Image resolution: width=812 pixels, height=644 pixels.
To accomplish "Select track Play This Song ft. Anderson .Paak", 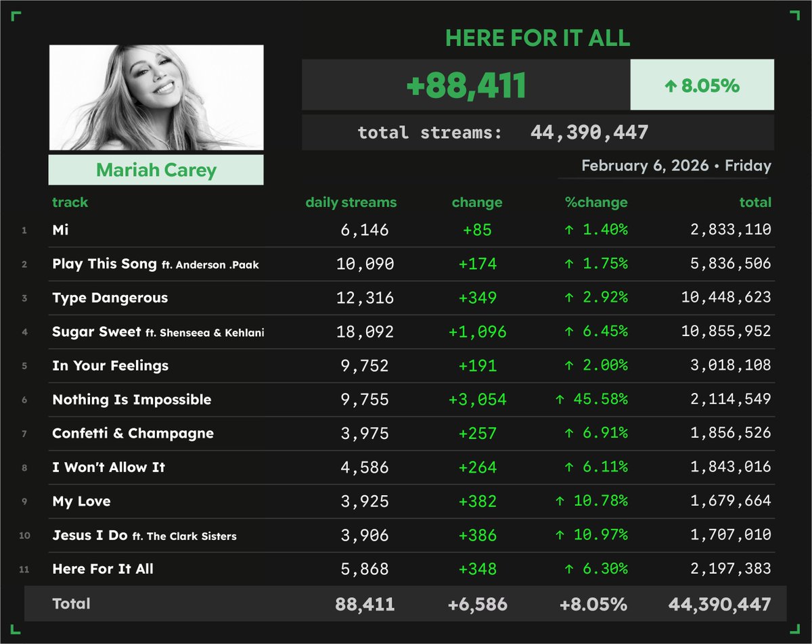I will (156, 264).
